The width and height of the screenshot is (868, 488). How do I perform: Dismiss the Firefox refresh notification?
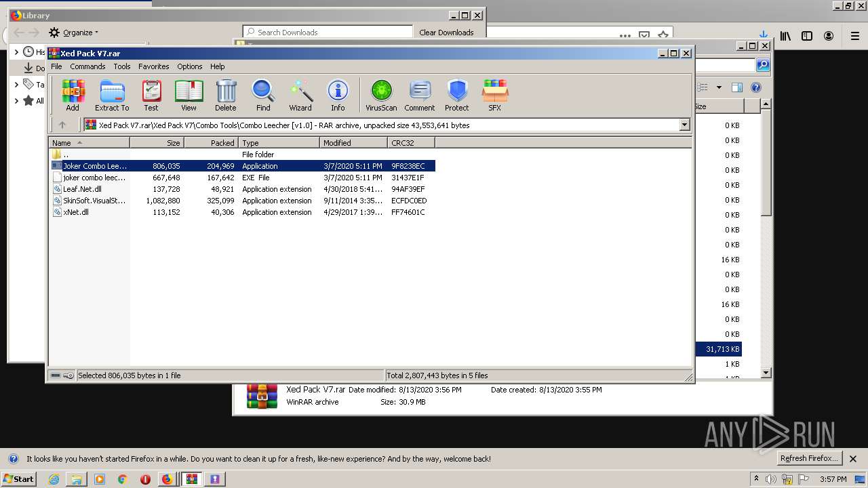[x=853, y=458]
